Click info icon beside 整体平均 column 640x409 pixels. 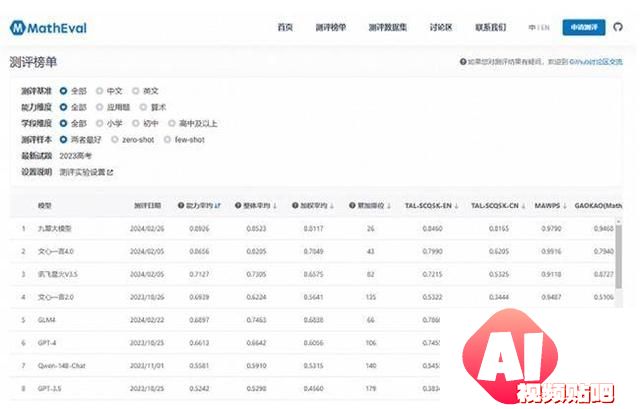[238, 205]
